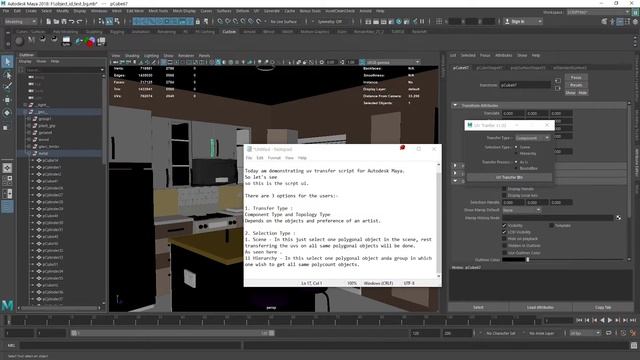Click the checker map icon beside Ghost color
The image size is (640, 360).
point(618,218)
